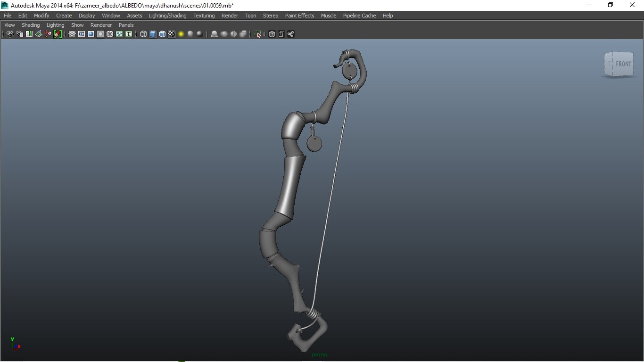Activate the grease pencil tool
Viewport: 644px width, 362px height.
[58, 34]
